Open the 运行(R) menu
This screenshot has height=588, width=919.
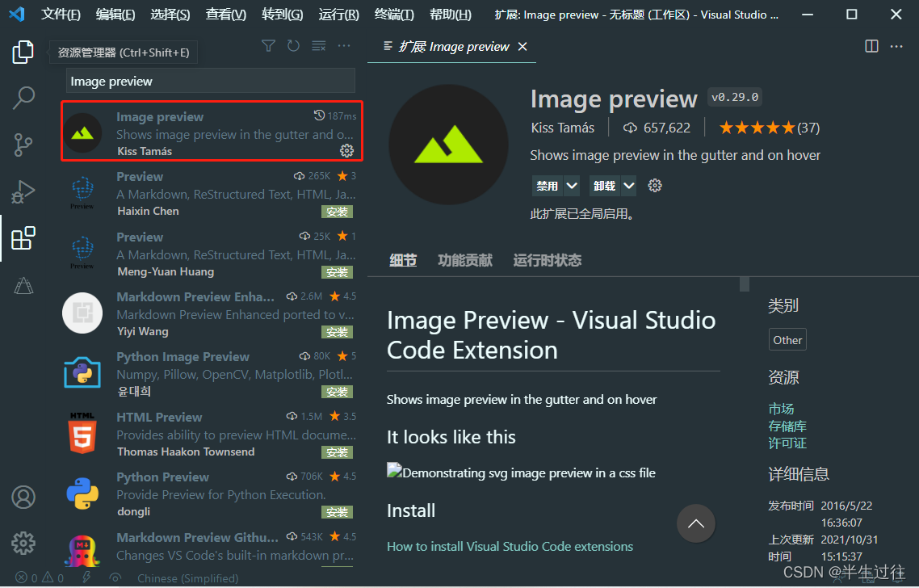338,15
